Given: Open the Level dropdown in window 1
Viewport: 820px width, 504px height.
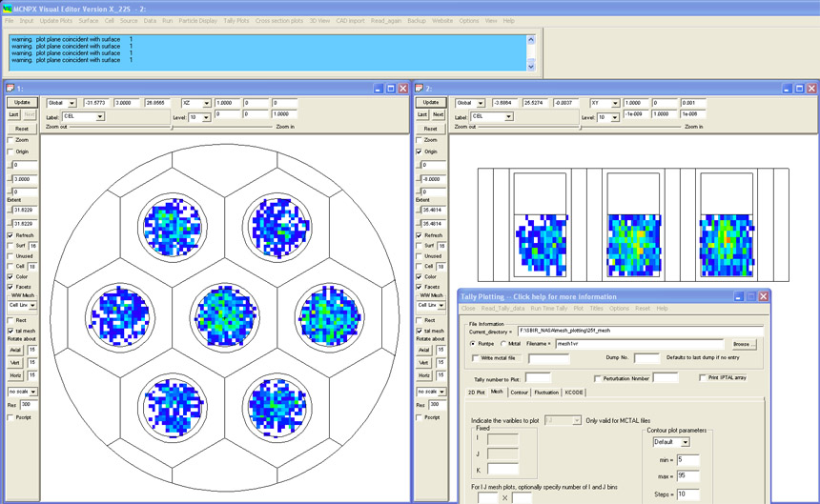Looking at the screenshot, I should click(207, 117).
